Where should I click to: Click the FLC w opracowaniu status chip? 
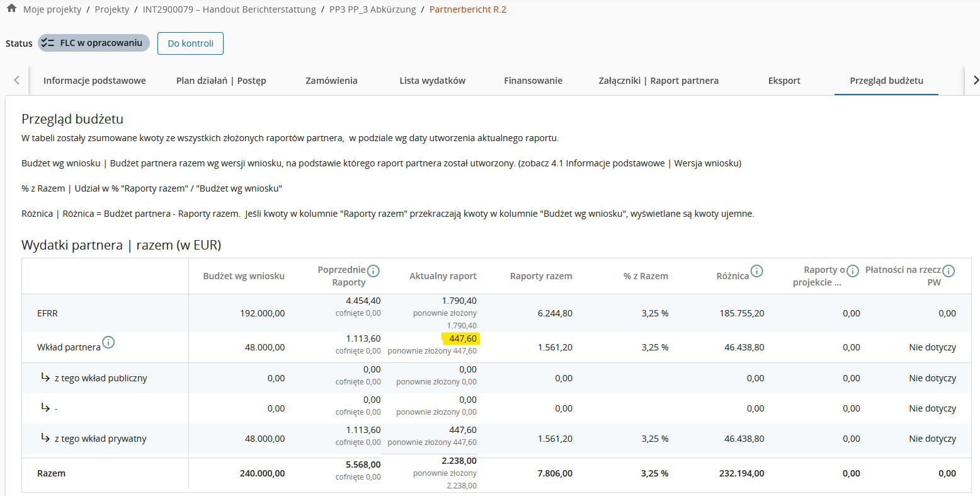pyautogui.click(x=94, y=43)
